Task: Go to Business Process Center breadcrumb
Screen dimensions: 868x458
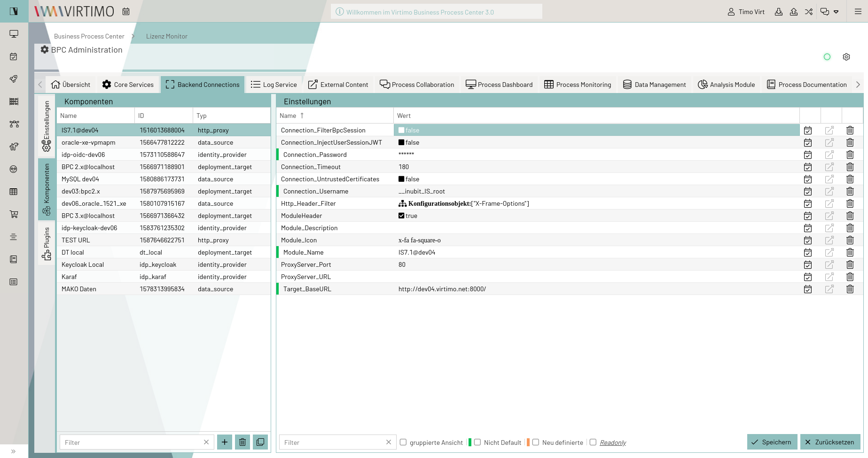Action: click(89, 36)
